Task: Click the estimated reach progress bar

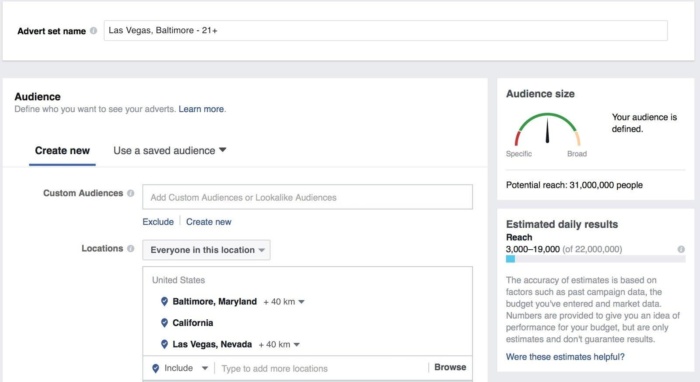Action: coord(595,259)
